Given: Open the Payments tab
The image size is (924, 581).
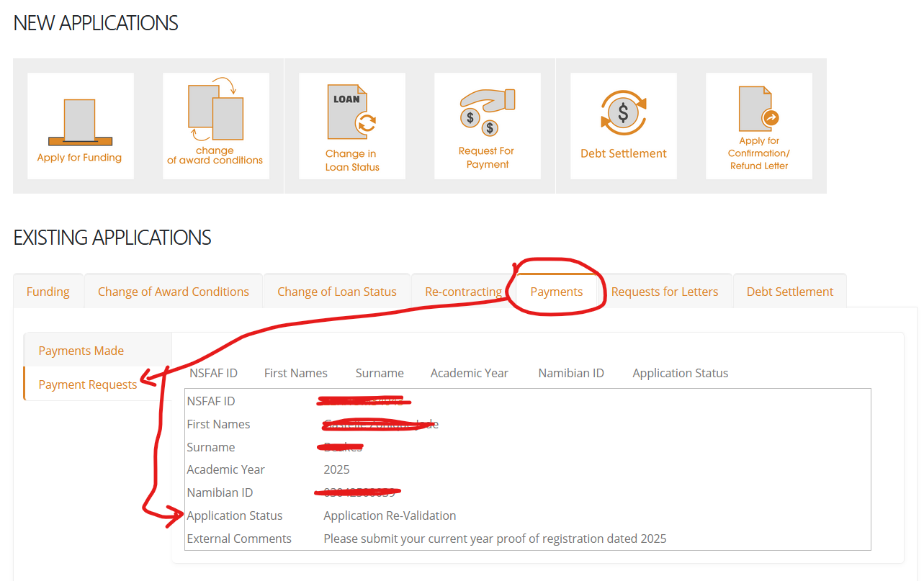Looking at the screenshot, I should [557, 292].
